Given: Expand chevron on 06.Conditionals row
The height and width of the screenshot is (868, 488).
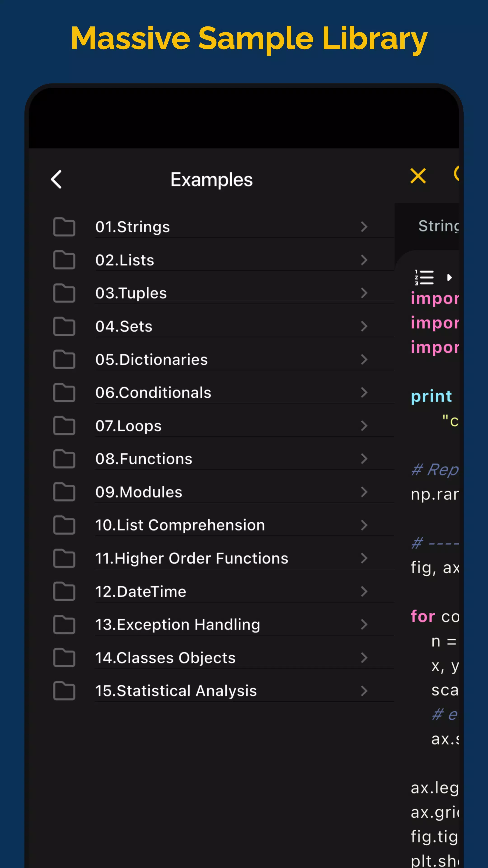Looking at the screenshot, I should (x=364, y=393).
